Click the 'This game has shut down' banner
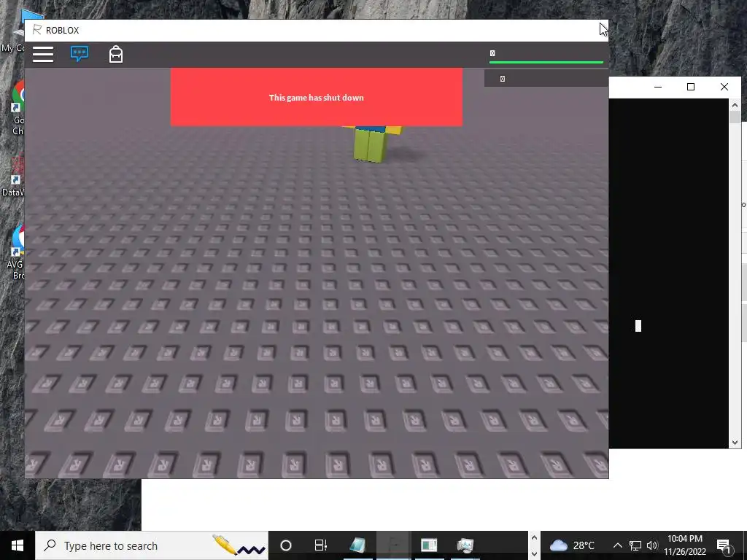The width and height of the screenshot is (747, 560). click(x=317, y=97)
